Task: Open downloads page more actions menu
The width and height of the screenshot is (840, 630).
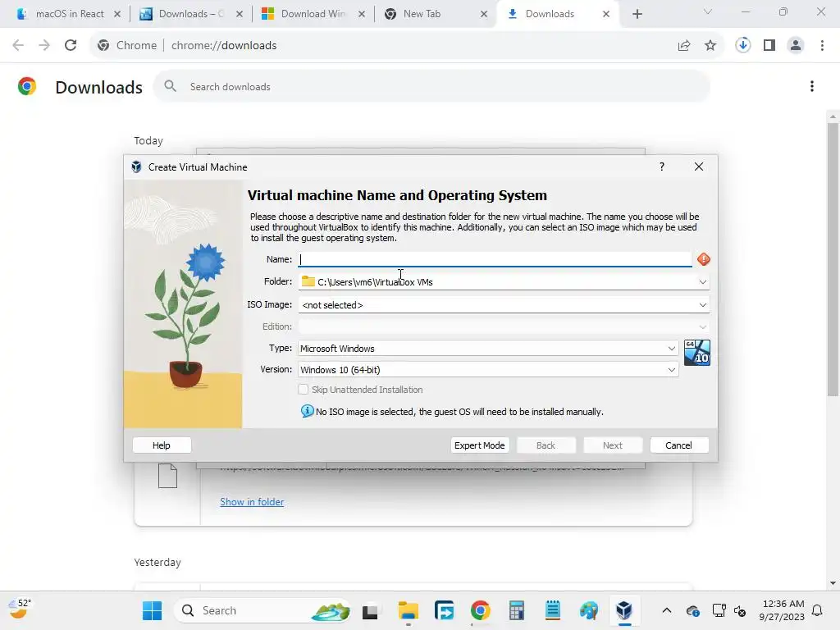Action: (812, 86)
